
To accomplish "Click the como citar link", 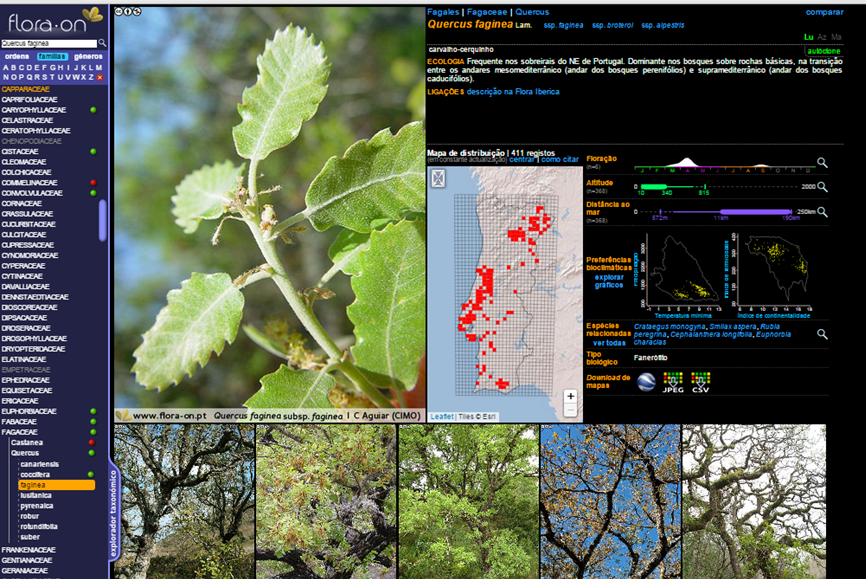I will (559, 160).
